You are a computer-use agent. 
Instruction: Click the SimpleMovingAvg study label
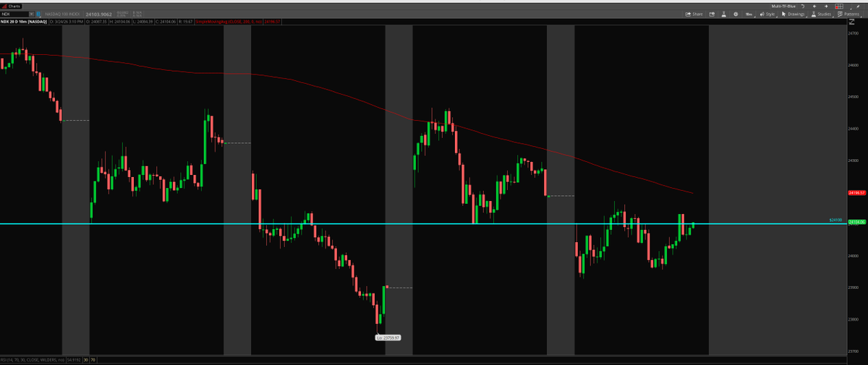[x=229, y=22]
